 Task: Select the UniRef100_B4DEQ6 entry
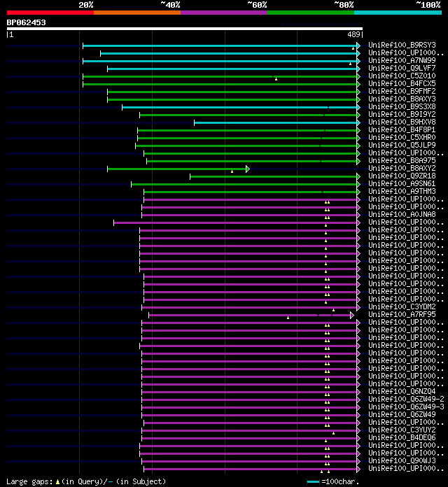[402, 437]
